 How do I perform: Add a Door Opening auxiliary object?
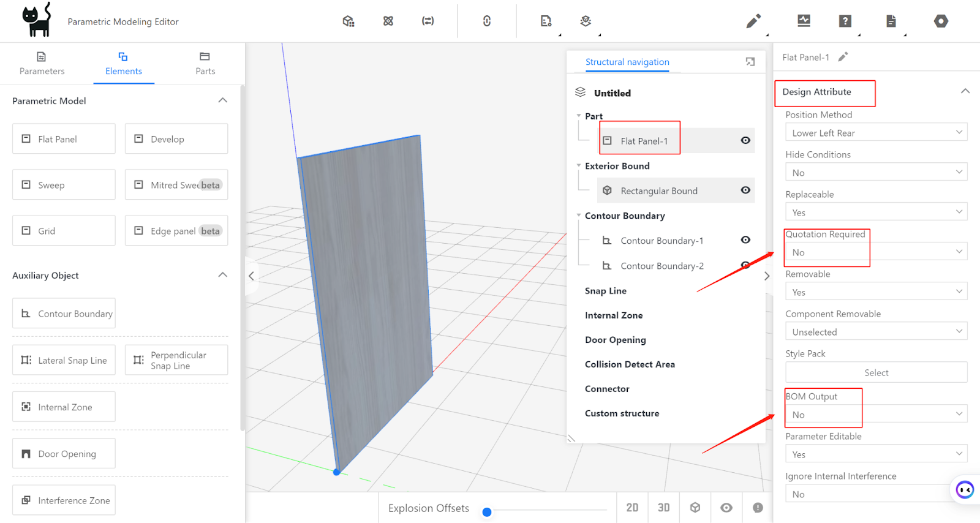[64, 454]
